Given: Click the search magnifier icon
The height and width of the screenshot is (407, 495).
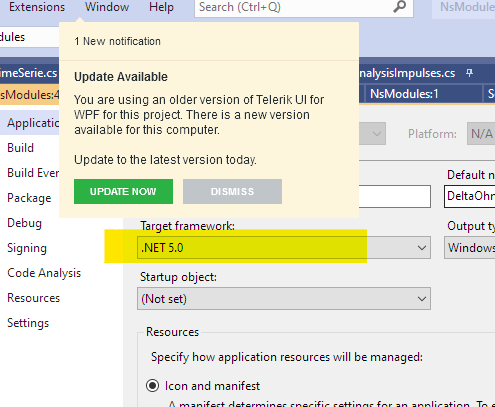Looking at the screenshot, I should [x=399, y=7].
